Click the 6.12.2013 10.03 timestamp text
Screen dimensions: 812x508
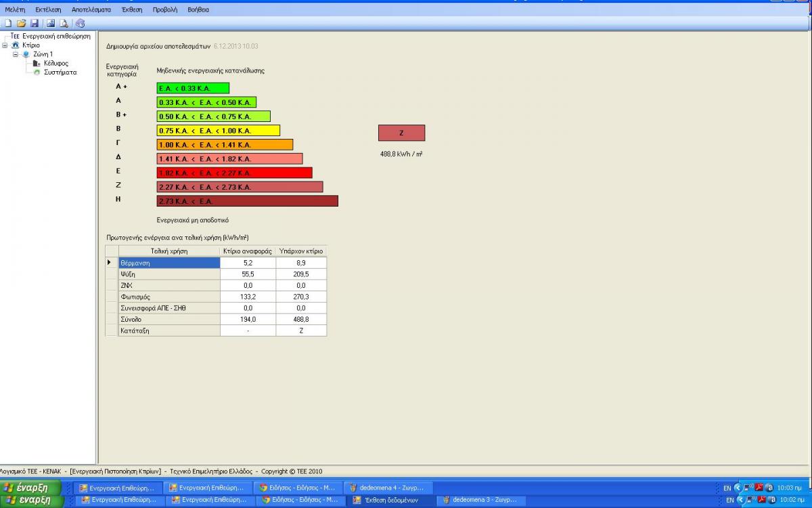tap(235, 46)
